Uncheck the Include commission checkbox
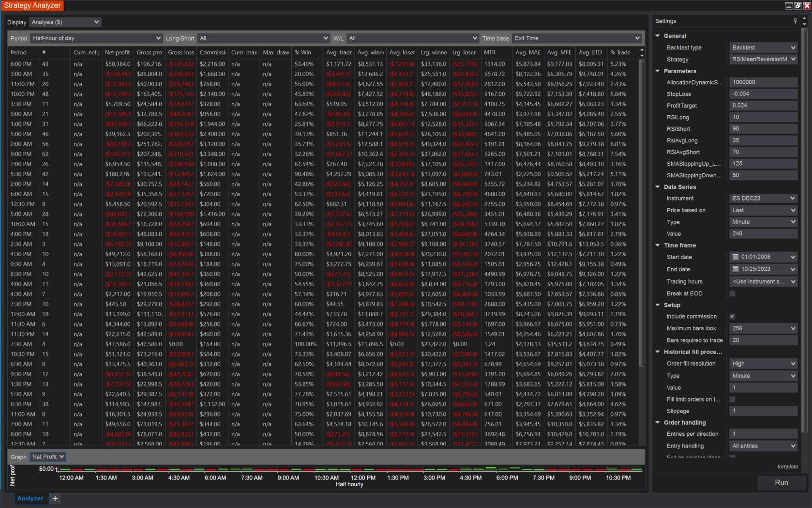Image resolution: width=812 pixels, height=508 pixels. [732, 317]
